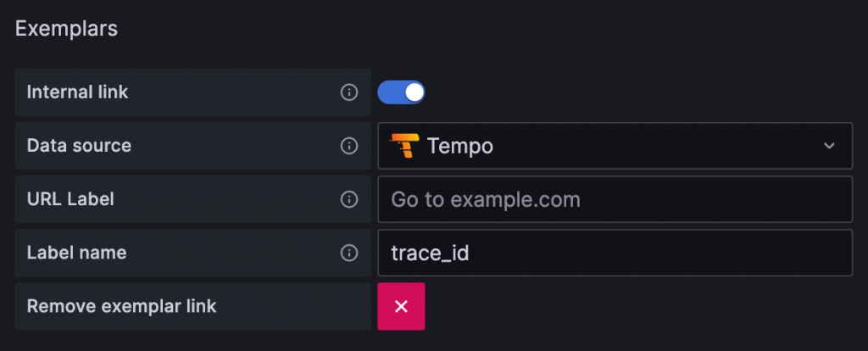Click the info icon beside Internal link

(348, 92)
